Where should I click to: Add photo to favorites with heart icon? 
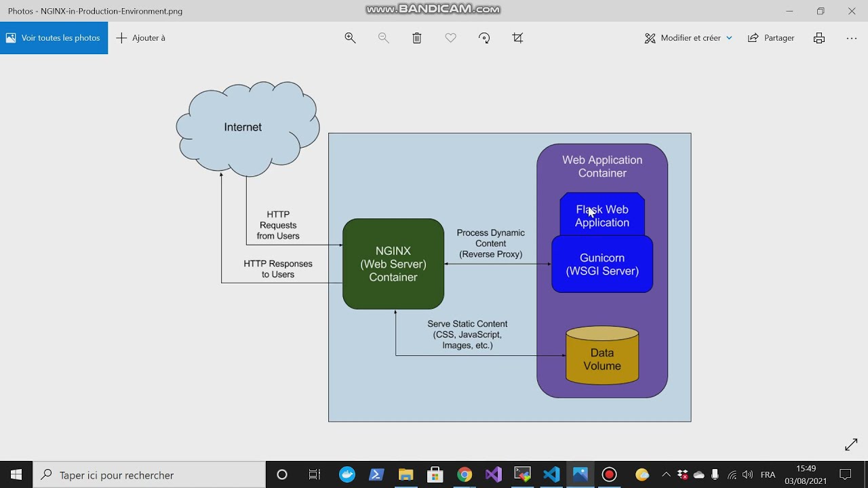point(451,38)
